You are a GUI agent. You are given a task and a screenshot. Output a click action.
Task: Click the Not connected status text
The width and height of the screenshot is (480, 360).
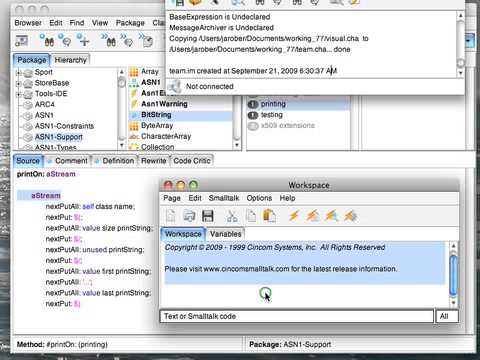210,87
